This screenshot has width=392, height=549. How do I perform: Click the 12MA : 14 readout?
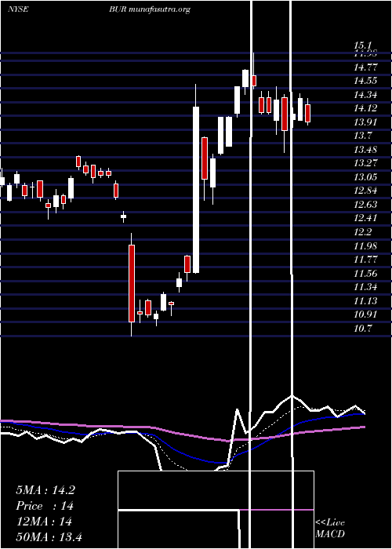(44, 522)
